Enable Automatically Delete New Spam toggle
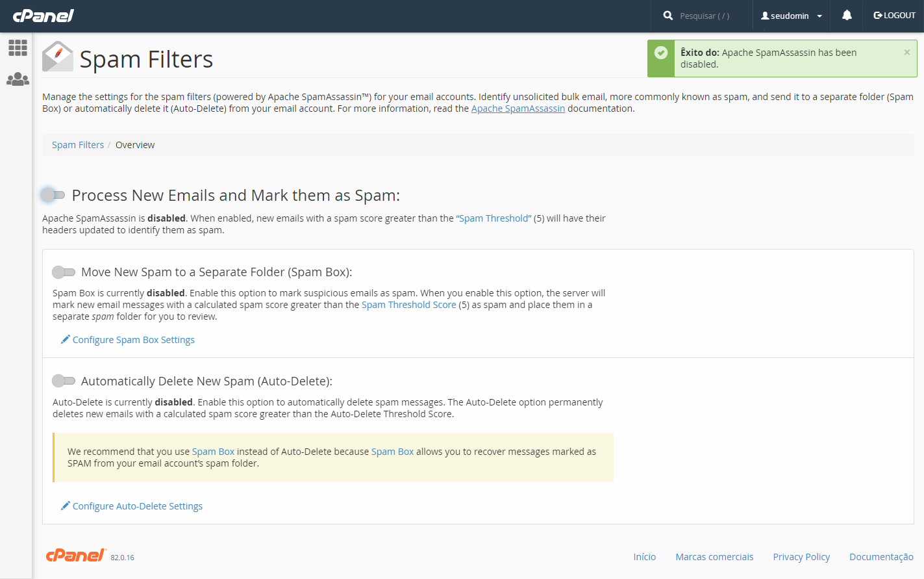Image resolution: width=924 pixels, height=579 pixels. pyautogui.click(x=64, y=381)
